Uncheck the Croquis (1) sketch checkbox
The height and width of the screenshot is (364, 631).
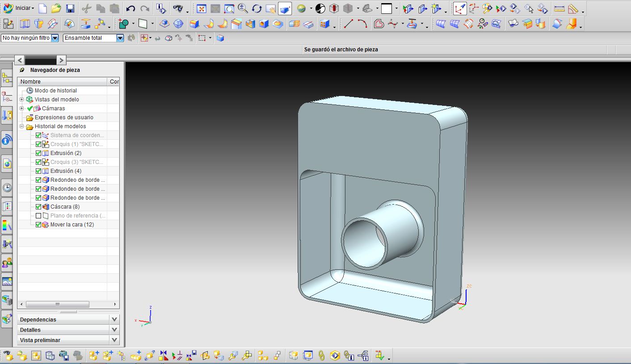[38, 144]
